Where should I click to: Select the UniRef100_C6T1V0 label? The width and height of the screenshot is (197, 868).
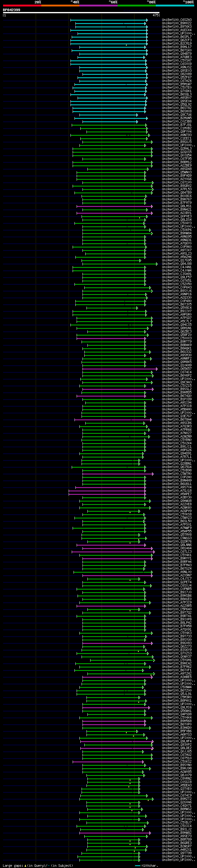point(177,183)
